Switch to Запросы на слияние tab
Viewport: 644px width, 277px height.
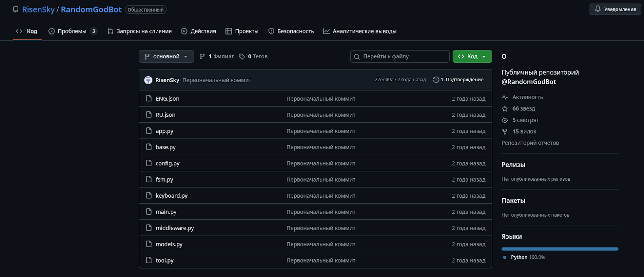pos(140,31)
